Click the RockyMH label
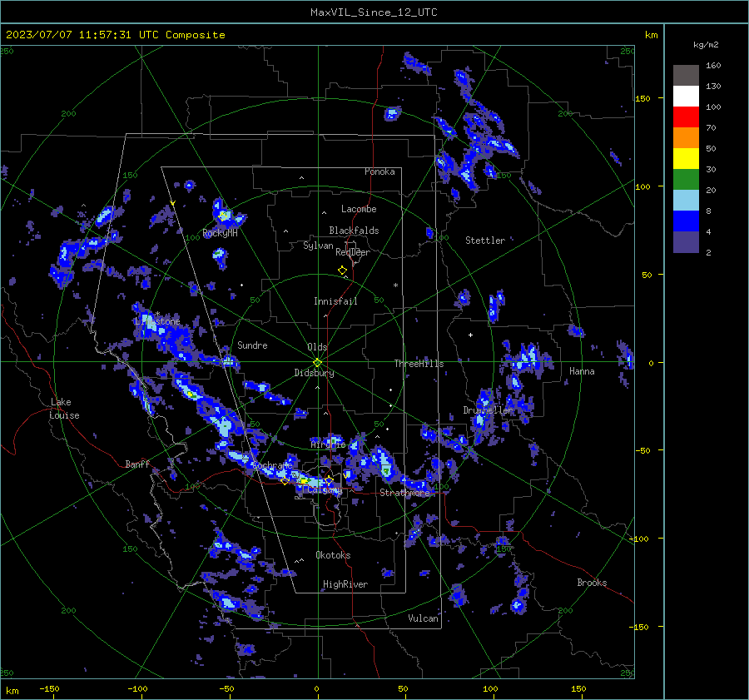749x700 pixels. 220,233
